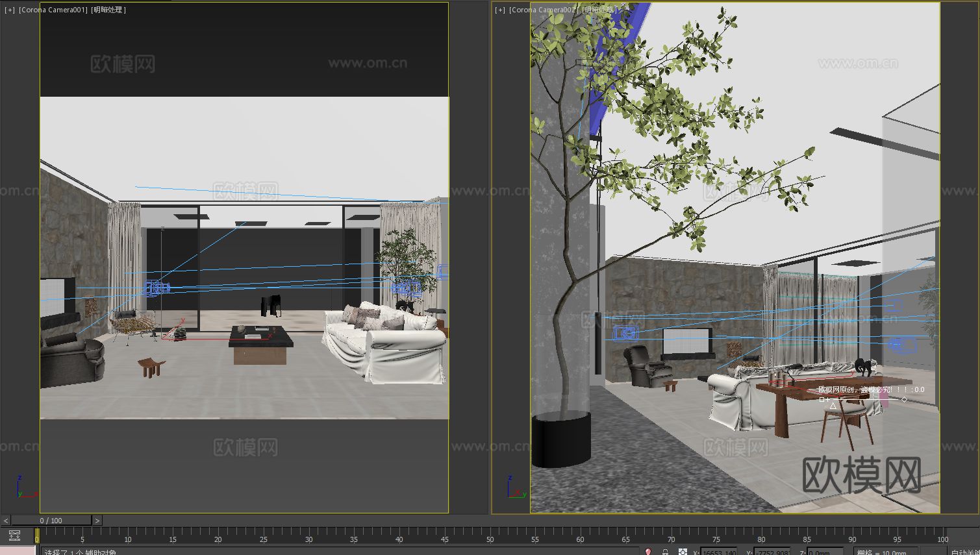Step the time slider back with the left arrow
Image resolution: width=980 pixels, height=555 pixels.
pos(6,521)
